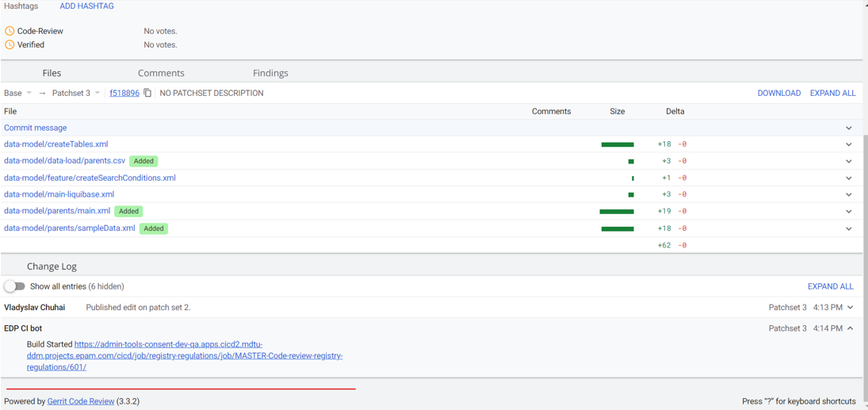This screenshot has height=410, width=868.
Task: Click ADD HASHTAG
Action: coord(87,6)
